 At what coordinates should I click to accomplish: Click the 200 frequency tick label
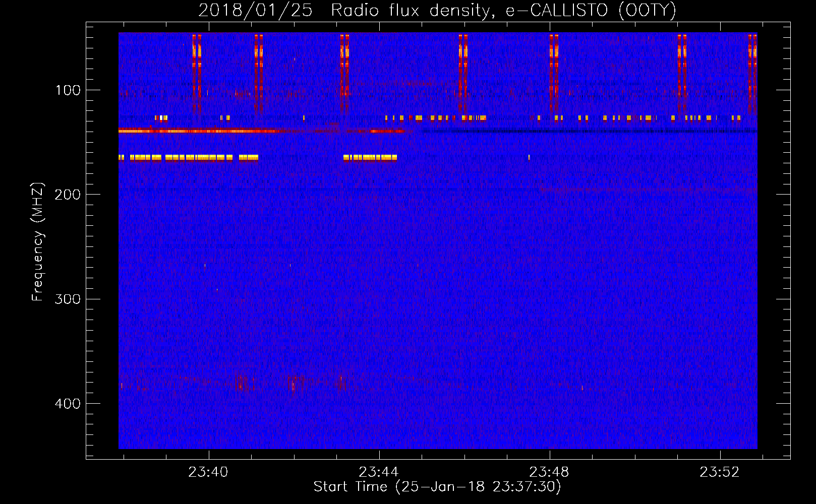click(x=68, y=195)
